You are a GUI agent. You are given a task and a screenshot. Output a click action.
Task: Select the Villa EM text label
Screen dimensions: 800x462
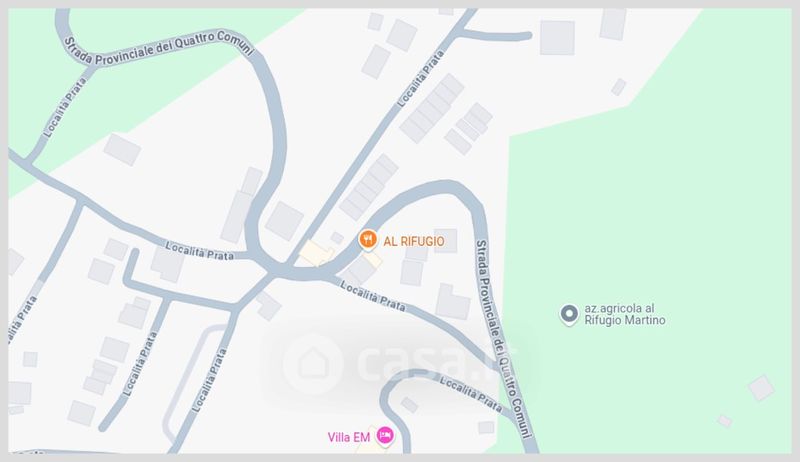pyautogui.click(x=348, y=438)
